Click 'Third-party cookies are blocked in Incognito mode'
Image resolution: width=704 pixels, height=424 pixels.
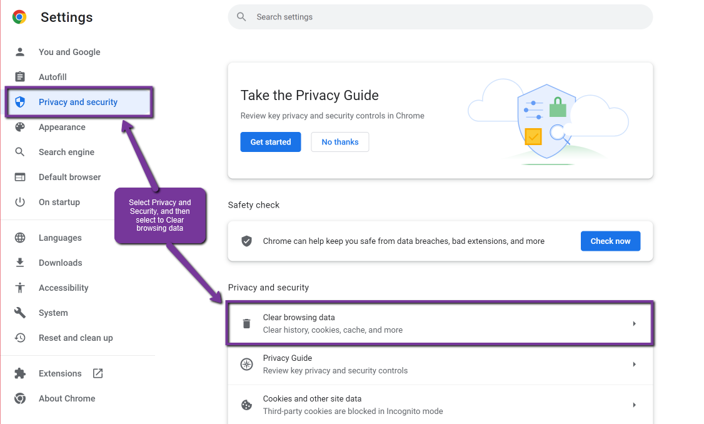[353, 411]
